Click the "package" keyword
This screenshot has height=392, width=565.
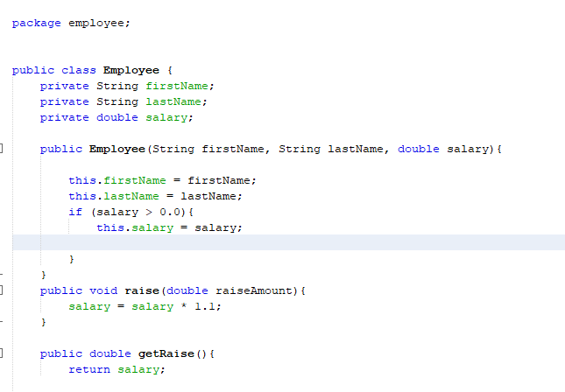point(37,24)
